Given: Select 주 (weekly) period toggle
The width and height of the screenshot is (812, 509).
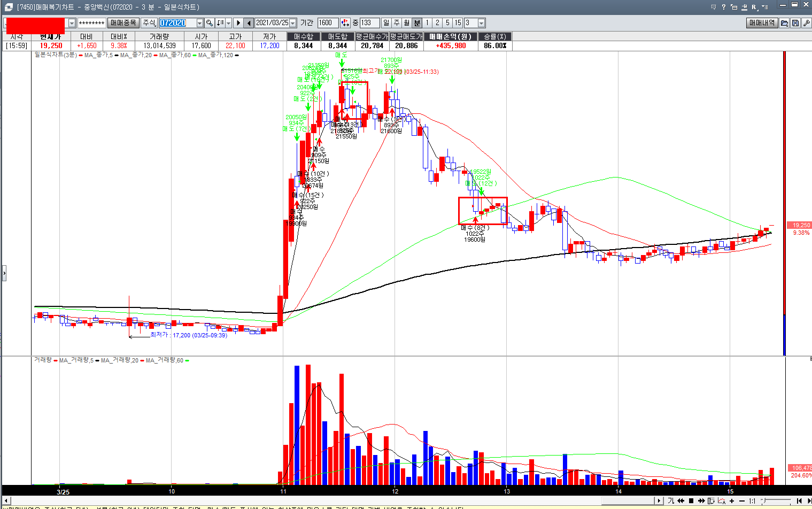Looking at the screenshot, I should (x=397, y=23).
